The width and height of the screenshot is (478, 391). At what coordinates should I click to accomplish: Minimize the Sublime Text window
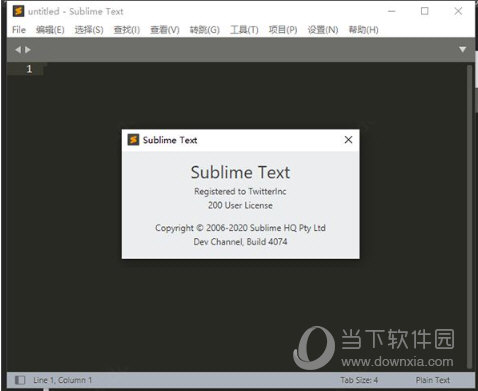point(392,11)
